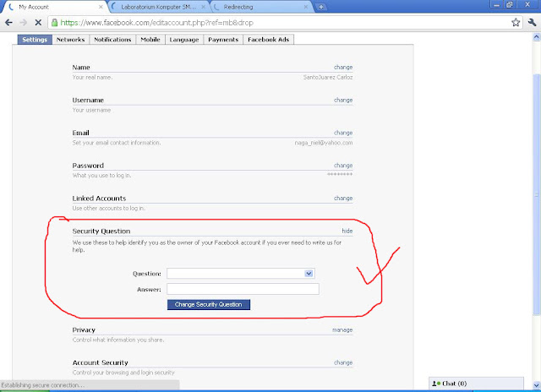
Task: Click the page scroll up arrow
Action: coord(537,36)
